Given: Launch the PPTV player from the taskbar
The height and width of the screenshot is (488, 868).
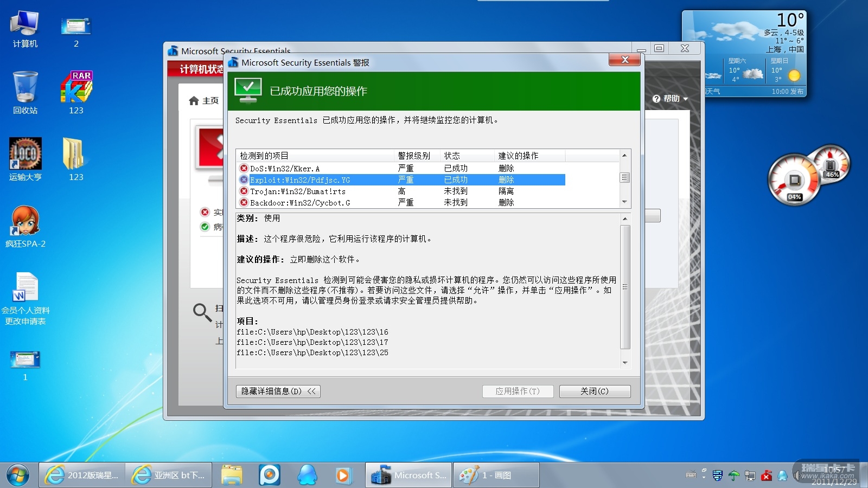Looking at the screenshot, I should click(x=270, y=475).
